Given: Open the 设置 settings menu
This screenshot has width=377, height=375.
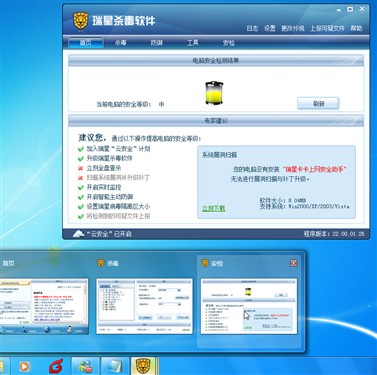Looking at the screenshot, I should click(270, 28).
